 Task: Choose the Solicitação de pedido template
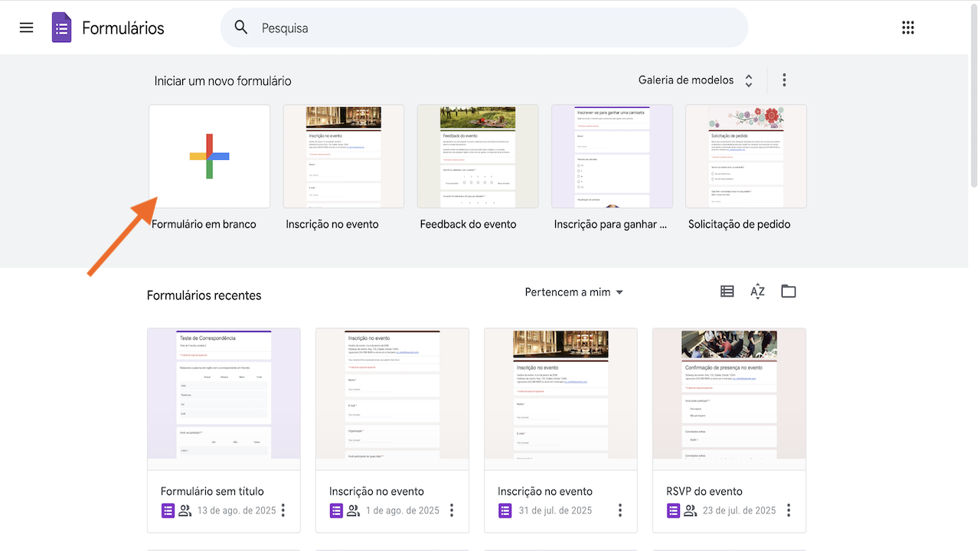746,157
